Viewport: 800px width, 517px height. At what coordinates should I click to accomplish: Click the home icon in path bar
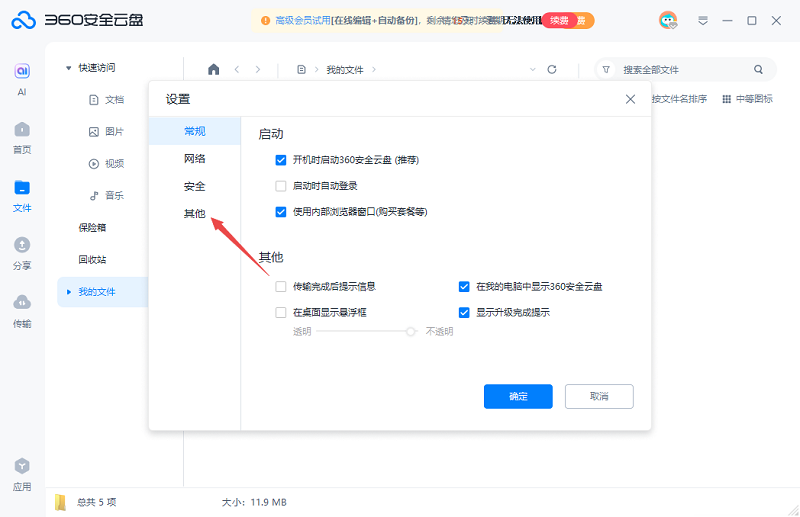[214, 69]
